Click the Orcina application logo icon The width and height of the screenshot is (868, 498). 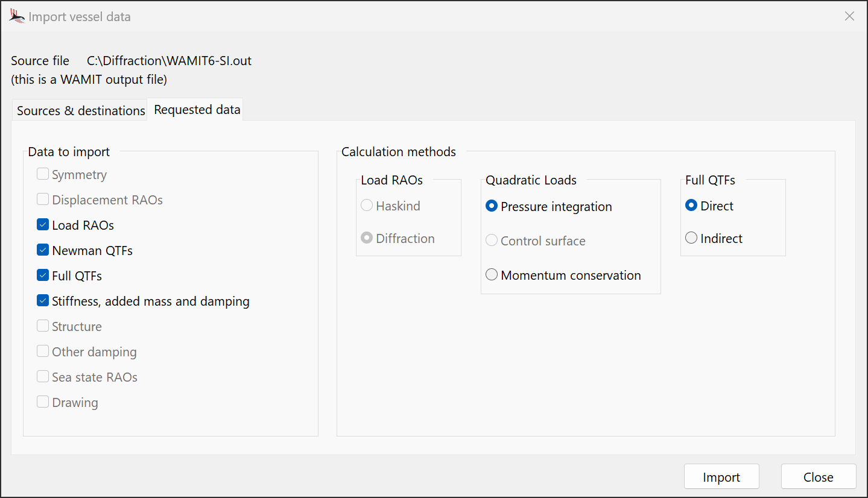[x=16, y=16]
